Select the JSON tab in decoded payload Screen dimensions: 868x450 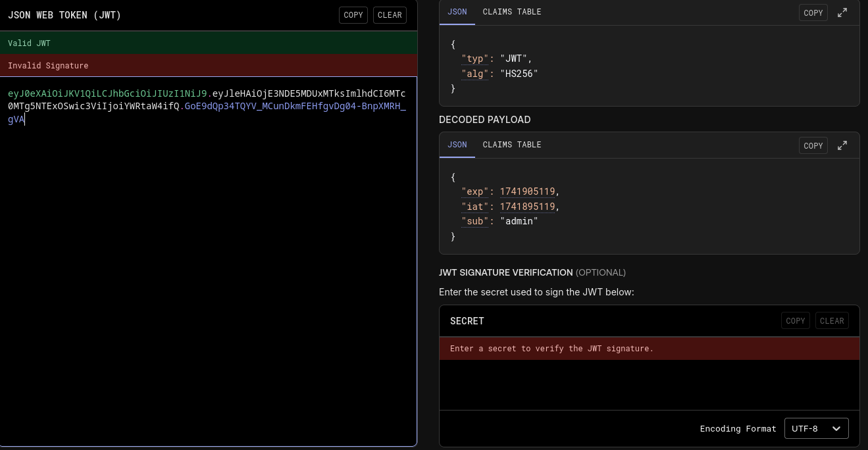pos(457,145)
